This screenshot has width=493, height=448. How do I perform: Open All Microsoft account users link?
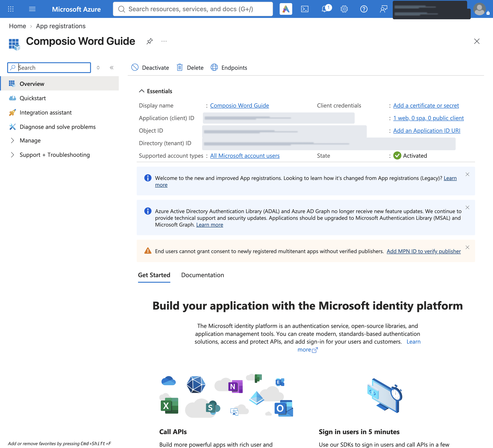click(x=245, y=156)
